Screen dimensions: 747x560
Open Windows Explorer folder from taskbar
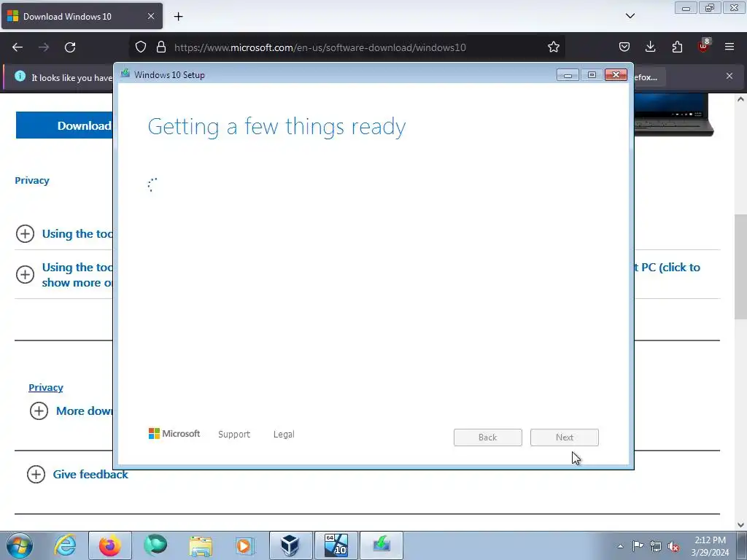click(201, 545)
